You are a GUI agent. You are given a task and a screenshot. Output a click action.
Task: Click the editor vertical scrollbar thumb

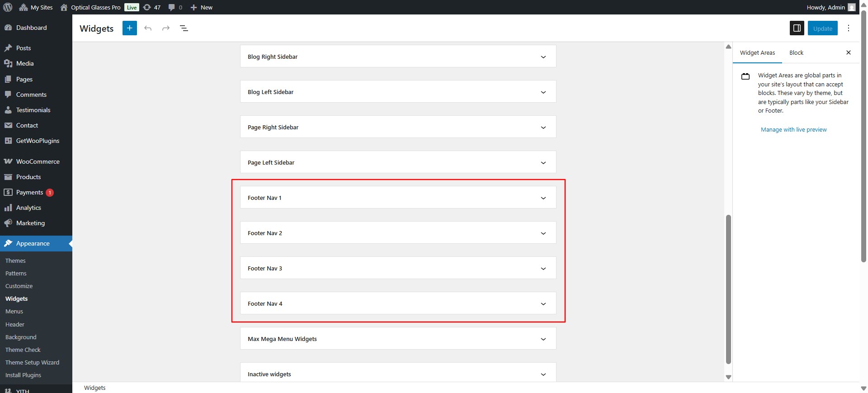click(x=728, y=289)
